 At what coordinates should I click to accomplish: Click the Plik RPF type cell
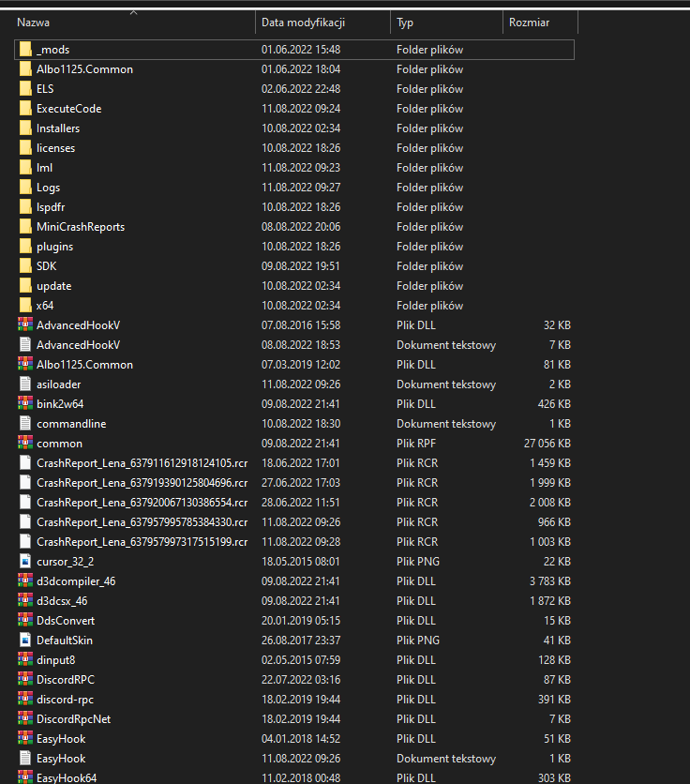416,444
